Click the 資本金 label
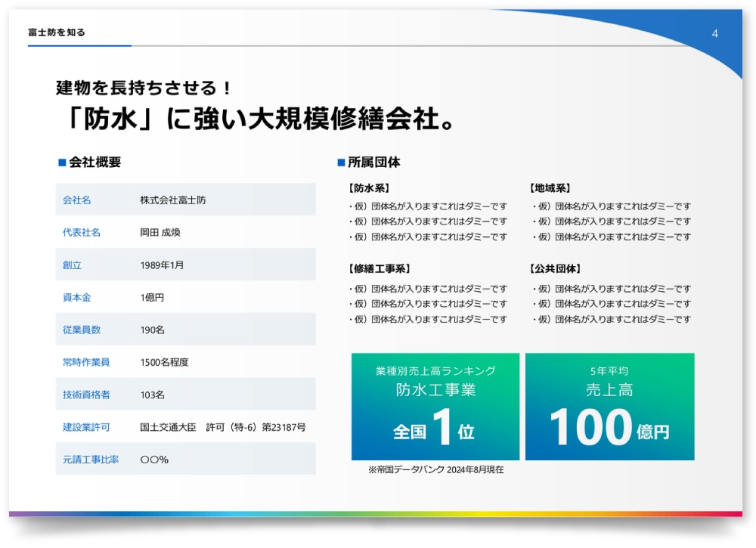The width and height of the screenshot is (756, 548). (76, 297)
